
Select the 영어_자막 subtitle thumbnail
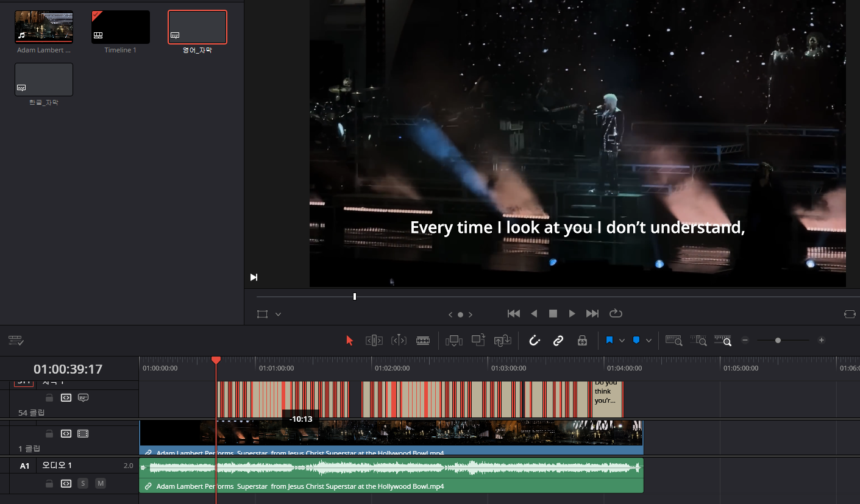pos(197,27)
